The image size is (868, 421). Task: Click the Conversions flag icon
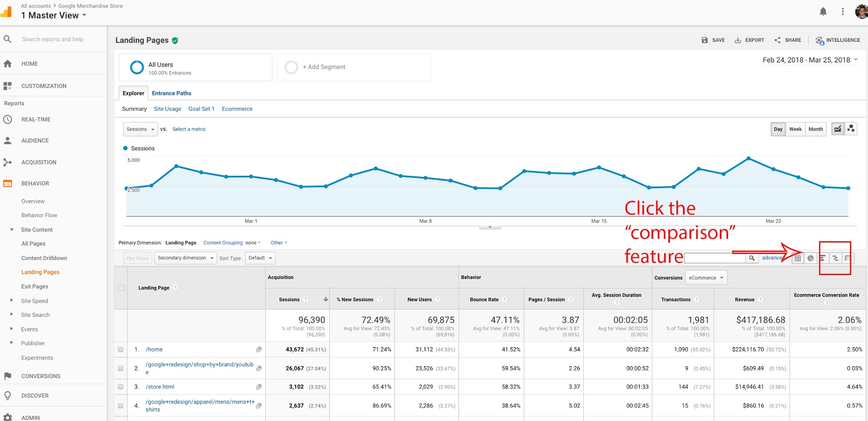point(8,376)
